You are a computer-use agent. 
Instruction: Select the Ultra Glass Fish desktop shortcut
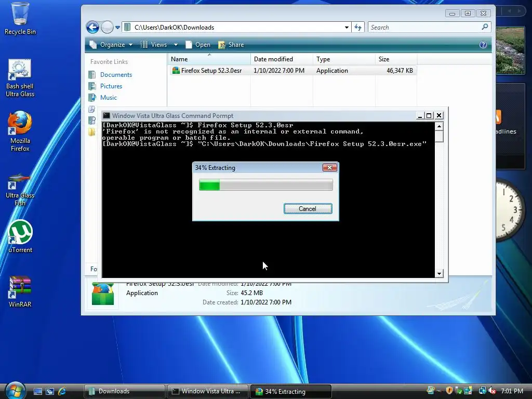coord(20,189)
